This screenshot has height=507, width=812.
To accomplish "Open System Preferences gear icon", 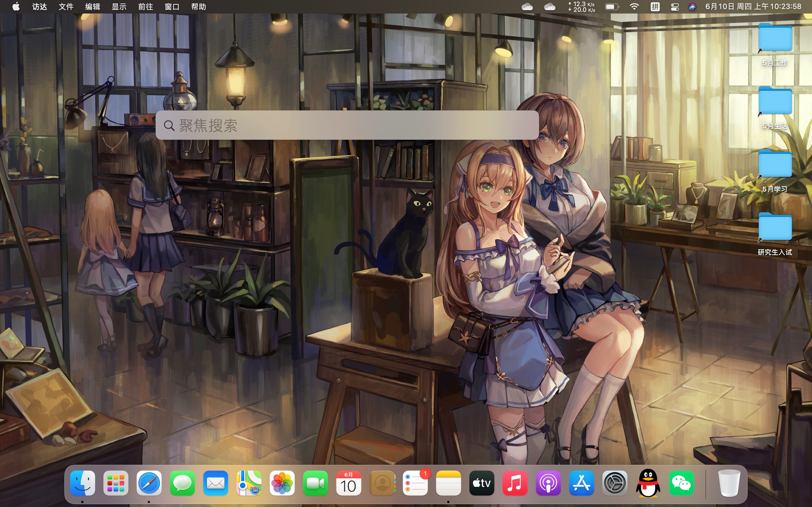I will [615, 483].
